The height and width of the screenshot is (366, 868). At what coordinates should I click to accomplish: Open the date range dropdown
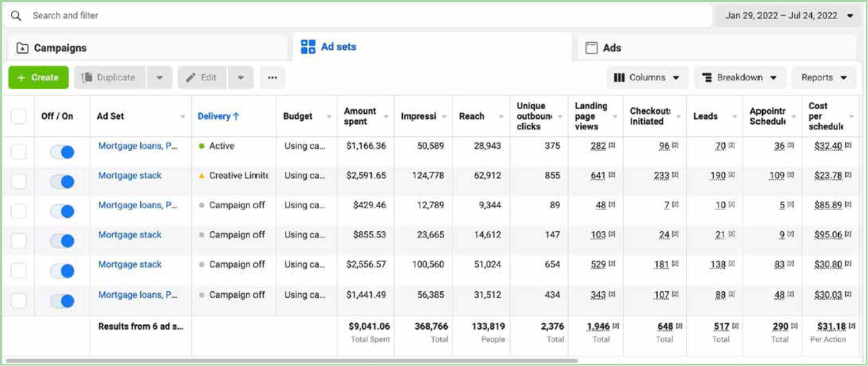[x=789, y=16]
